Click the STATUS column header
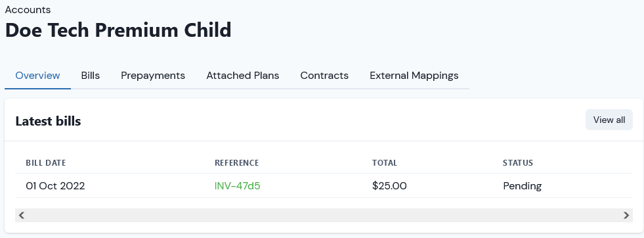The width and height of the screenshot is (644, 238). tap(518, 163)
